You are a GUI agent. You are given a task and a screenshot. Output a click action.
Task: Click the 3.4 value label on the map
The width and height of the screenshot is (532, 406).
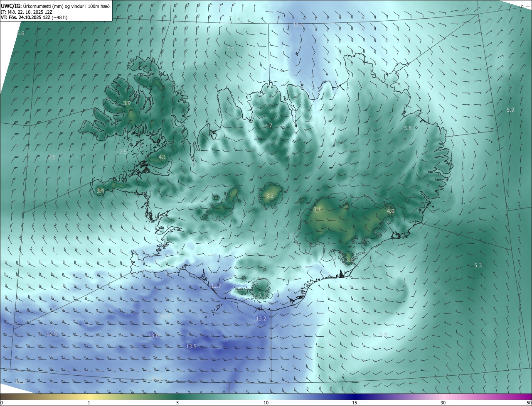point(100,191)
